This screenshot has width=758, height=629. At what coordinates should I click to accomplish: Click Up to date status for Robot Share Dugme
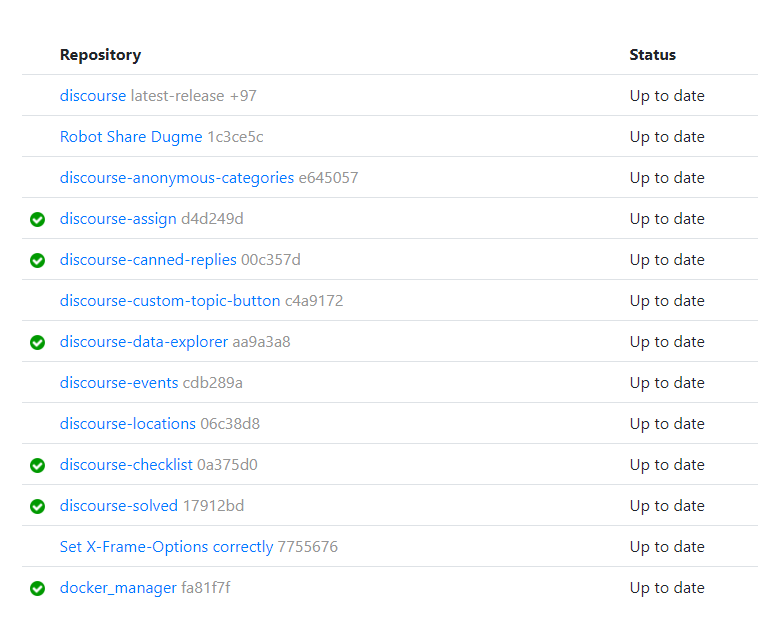pos(667,137)
